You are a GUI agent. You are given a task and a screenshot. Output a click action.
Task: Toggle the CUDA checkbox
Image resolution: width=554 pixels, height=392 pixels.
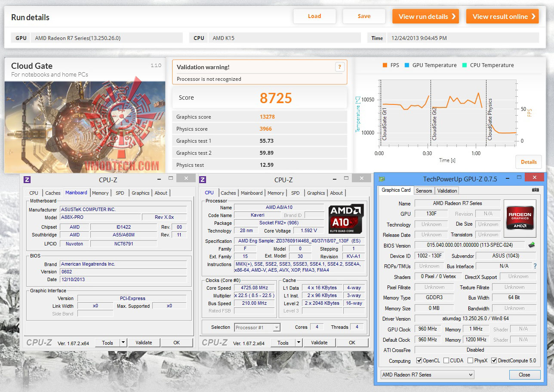446,361
